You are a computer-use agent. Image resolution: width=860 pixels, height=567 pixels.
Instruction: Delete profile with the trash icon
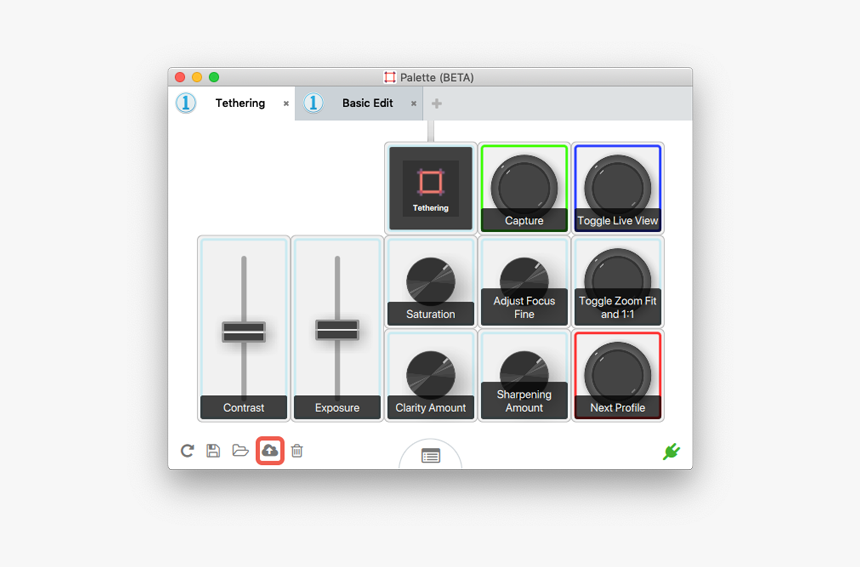click(x=297, y=451)
